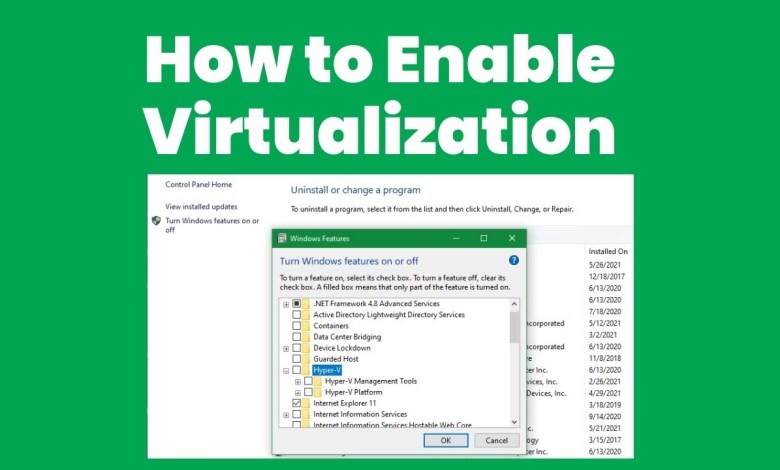Click the feature list scroll up arrow
The image size is (780, 470).
pyautogui.click(x=514, y=304)
